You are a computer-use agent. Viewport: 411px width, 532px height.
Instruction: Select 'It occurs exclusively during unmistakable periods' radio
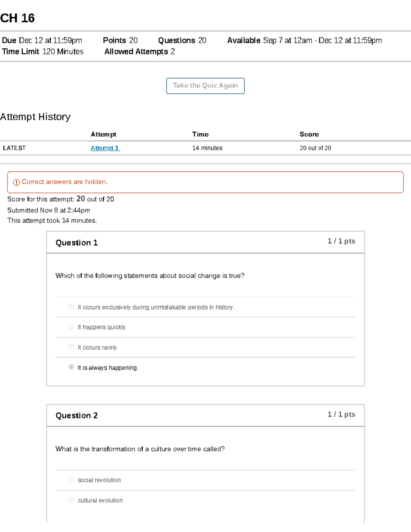71,306
